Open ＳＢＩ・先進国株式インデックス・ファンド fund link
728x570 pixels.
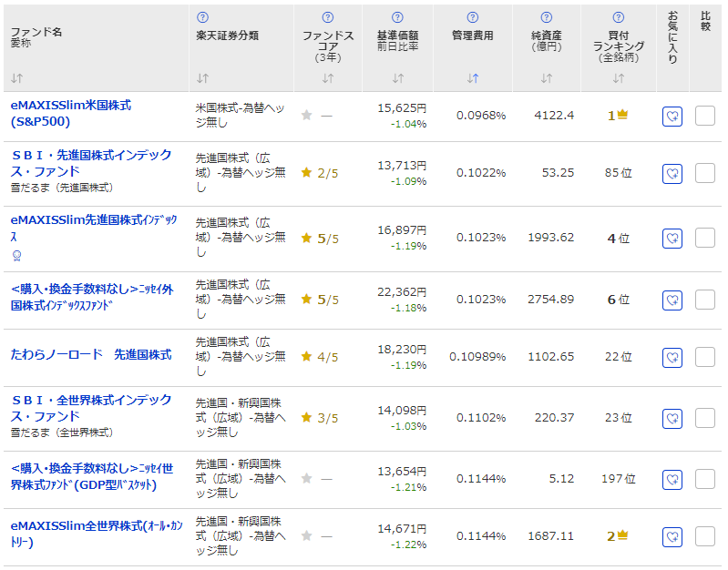click(90, 163)
